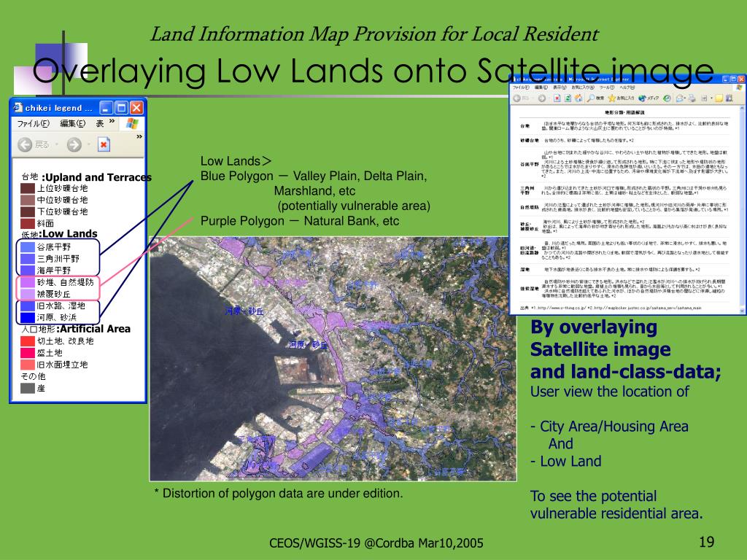Click Back arrow in chikei legend window
The width and height of the screenshot is (747, 560).
(x=25, y=144)
